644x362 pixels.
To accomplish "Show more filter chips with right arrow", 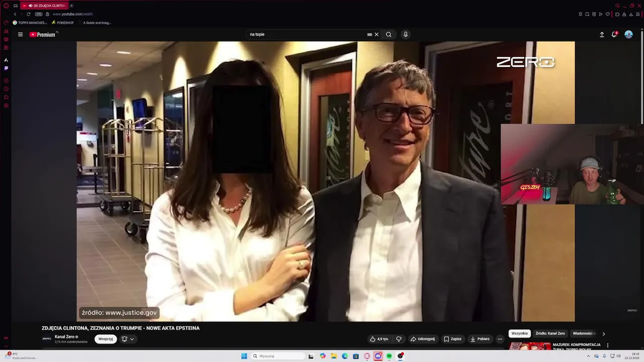I will pyautogui.click(x=604, y=334).
